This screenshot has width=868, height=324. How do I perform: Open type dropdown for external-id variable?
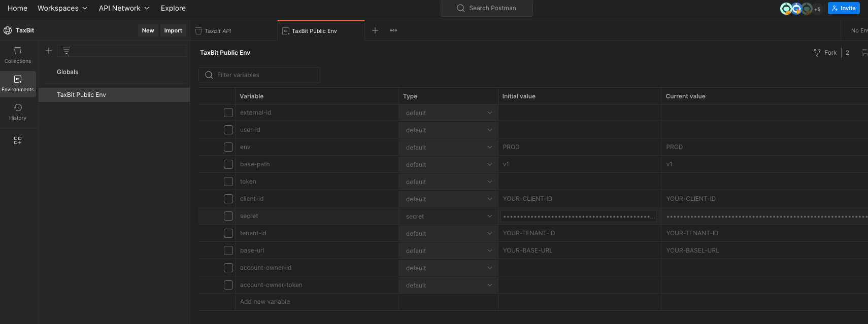coord(448,113)
